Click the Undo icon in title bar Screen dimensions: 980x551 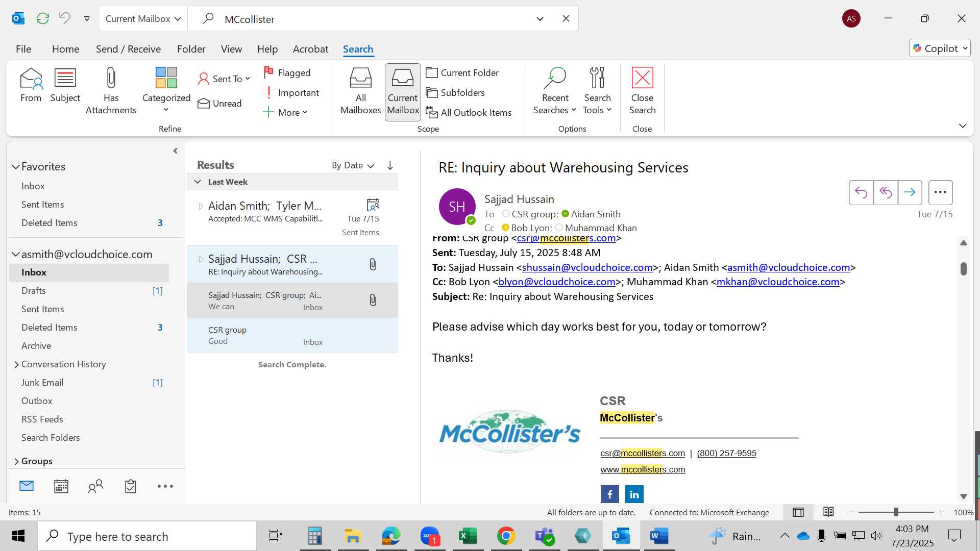pos(64,18)
